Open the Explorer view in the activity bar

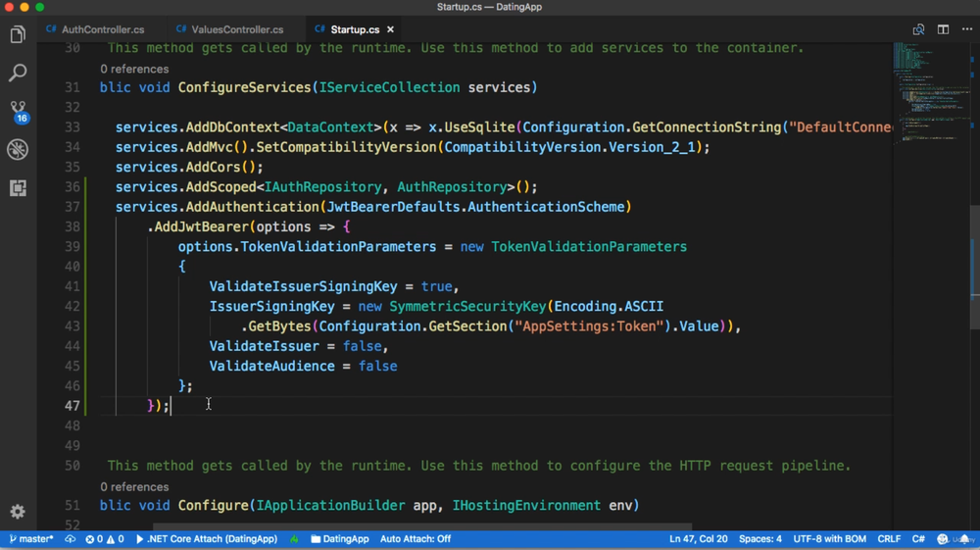[x=18, y=34]
